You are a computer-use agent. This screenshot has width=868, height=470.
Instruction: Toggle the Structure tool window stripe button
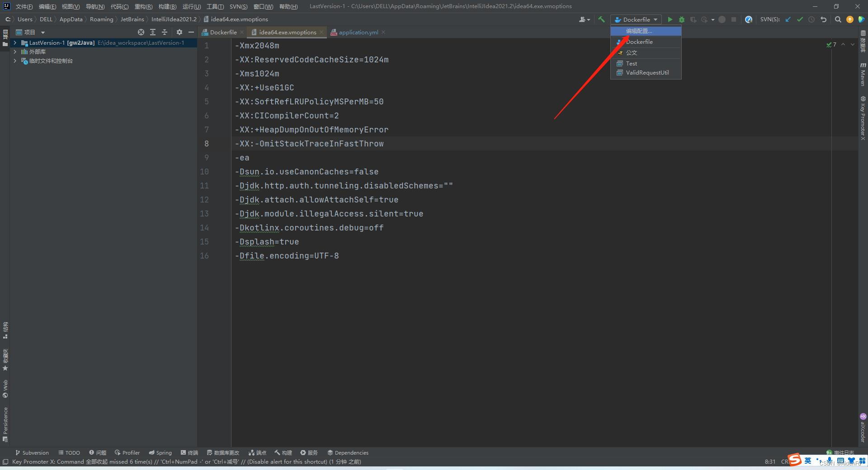coord(5,330)
